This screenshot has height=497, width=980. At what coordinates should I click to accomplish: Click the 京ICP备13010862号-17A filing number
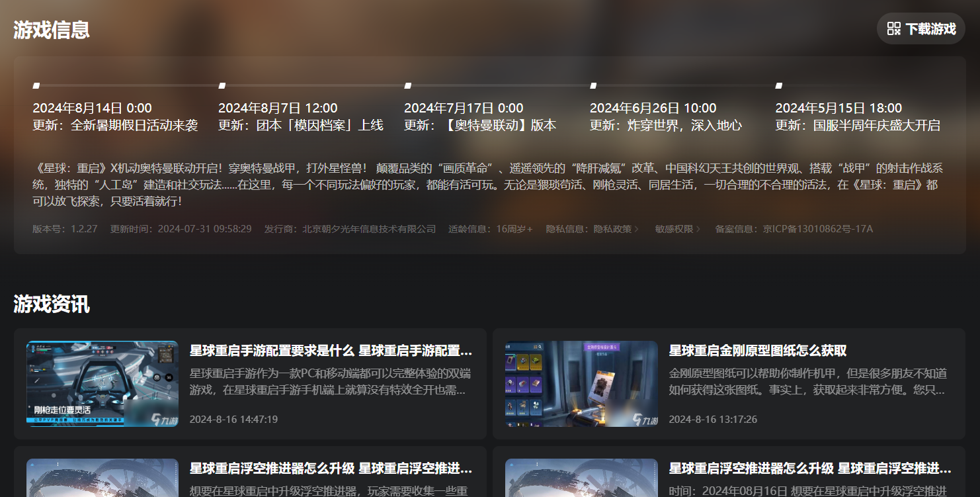[817, 229]
